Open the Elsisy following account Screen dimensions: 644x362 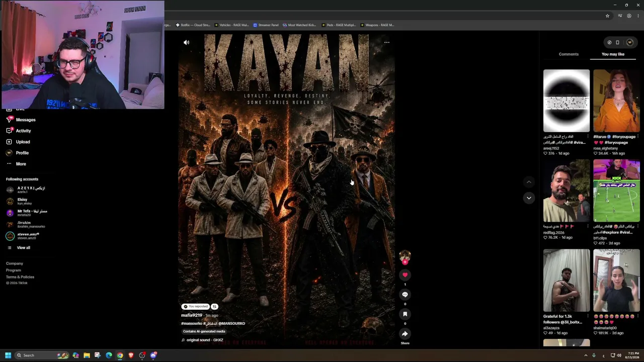20,201
